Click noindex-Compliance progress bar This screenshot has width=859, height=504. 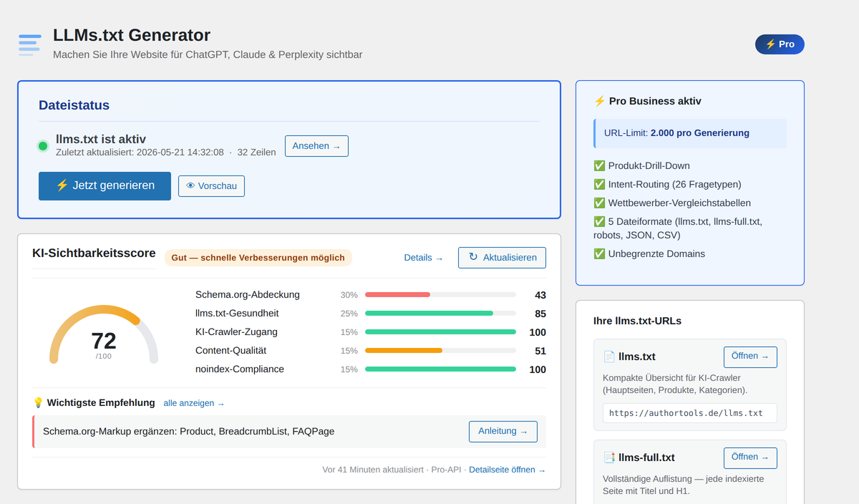tap(440, 369)
